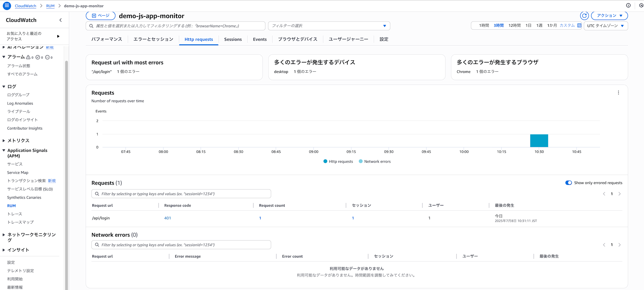Select the 1週 time range

[x=539, y=25]
